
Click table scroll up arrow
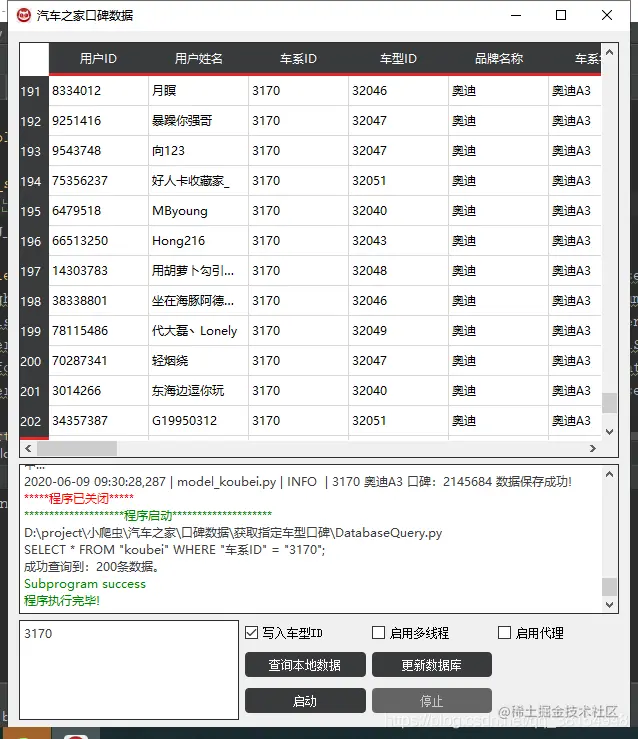point(609,52)
